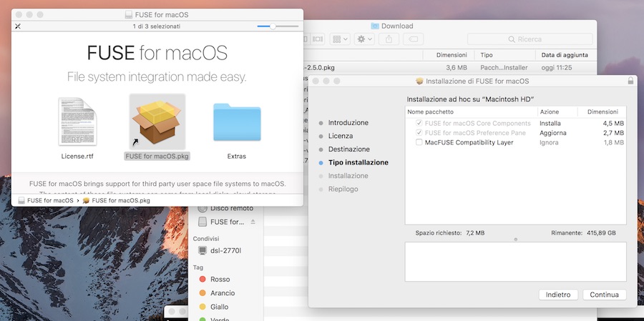Select the Introduzione installer step
Screen dimensions: 644x321
tap(348, 123)
